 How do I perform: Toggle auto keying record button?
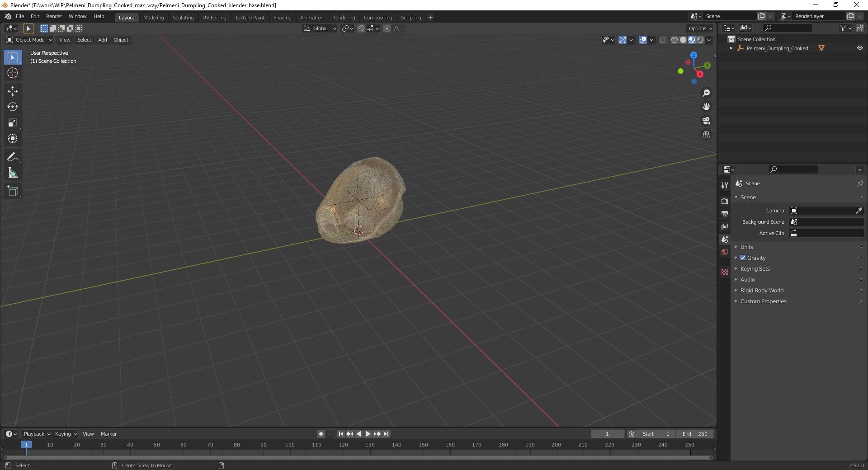[x=321, y=434]
